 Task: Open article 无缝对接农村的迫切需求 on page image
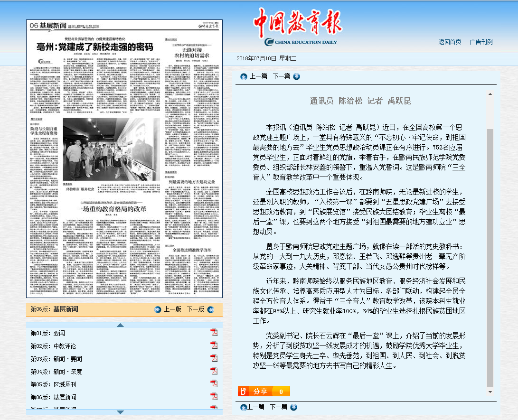point(192,53)
